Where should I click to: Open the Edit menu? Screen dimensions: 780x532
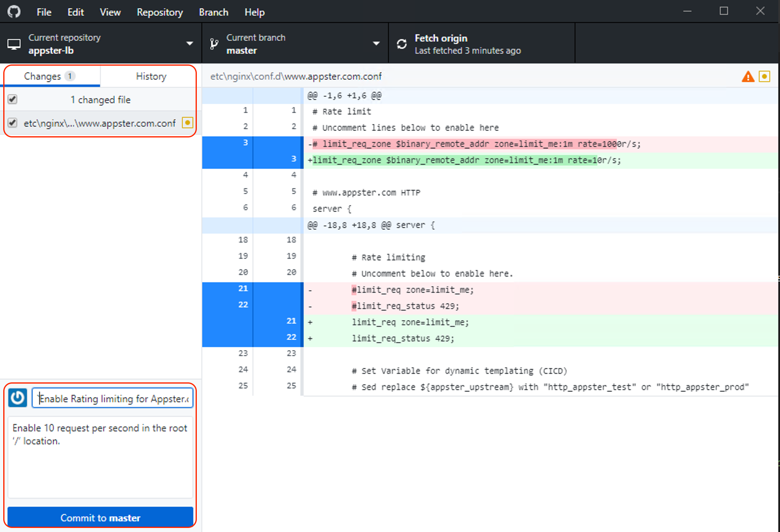75,12
